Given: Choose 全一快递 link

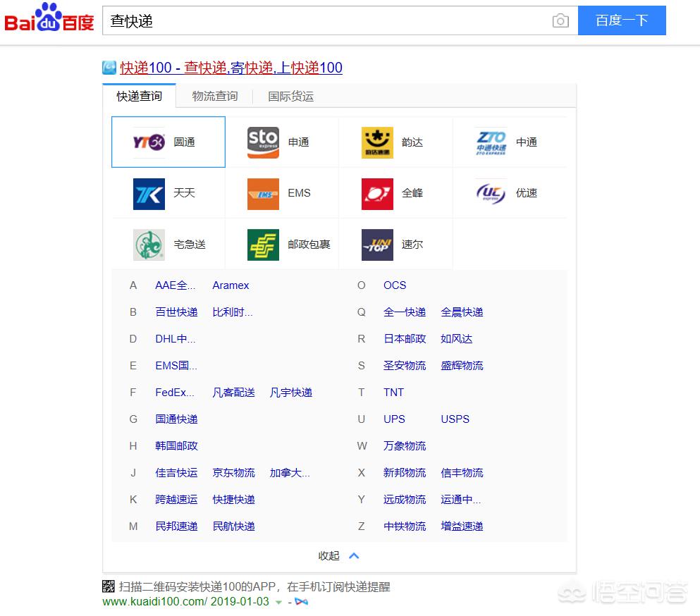Looking at the screenshot, I should [405, 312].
